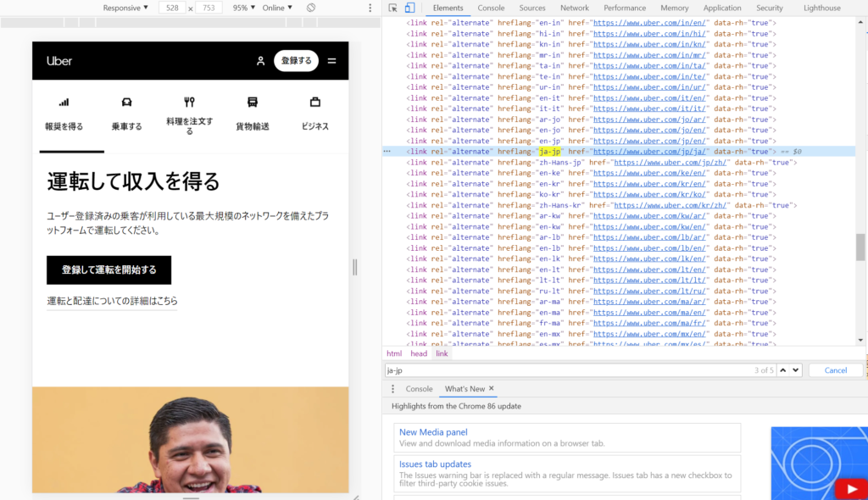The image size is (868, 500).
Task: Switch to the Lighthouse tab
Action: click(821, 8)
